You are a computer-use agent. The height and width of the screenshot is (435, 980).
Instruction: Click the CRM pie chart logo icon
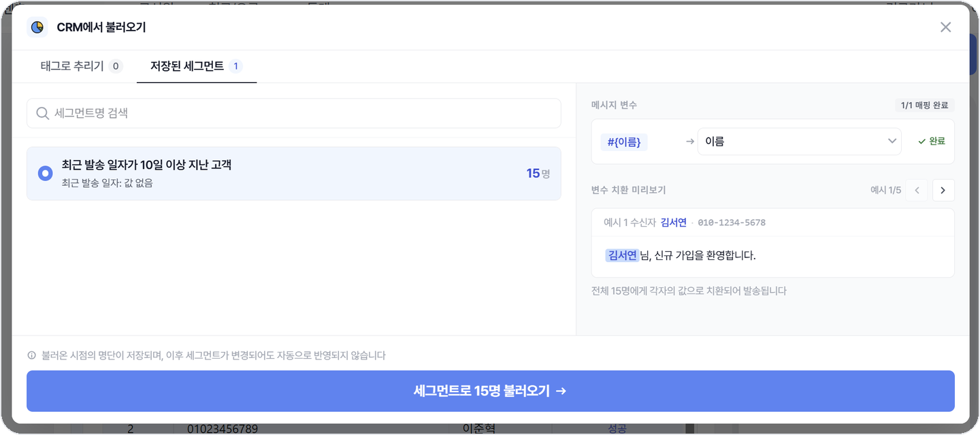37,27
